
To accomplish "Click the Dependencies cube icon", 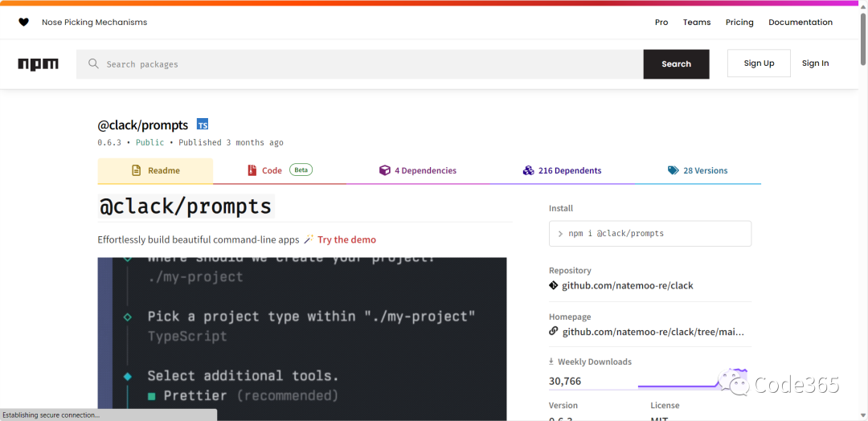I will (384, 170).
